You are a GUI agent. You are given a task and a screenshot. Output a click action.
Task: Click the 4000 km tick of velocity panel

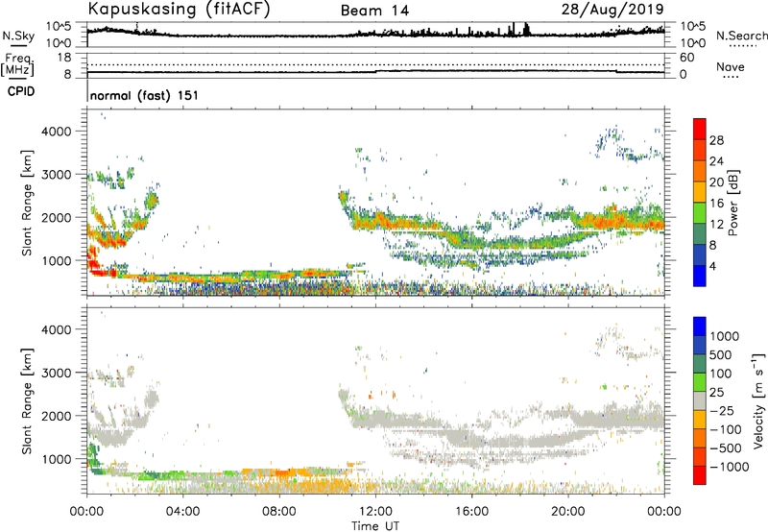[x=57, y=329]
